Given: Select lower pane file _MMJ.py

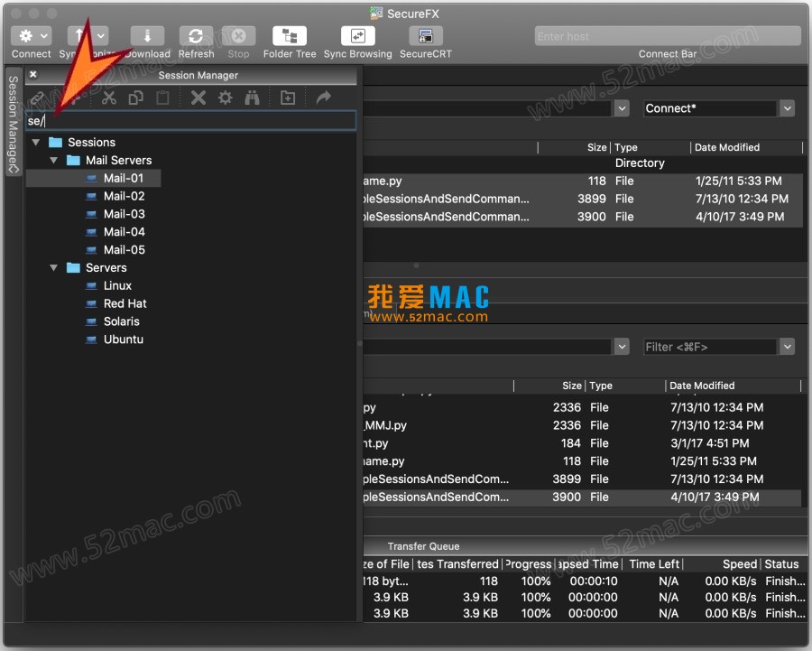Looking at the screenshot, I should click(x=583, y=425).
